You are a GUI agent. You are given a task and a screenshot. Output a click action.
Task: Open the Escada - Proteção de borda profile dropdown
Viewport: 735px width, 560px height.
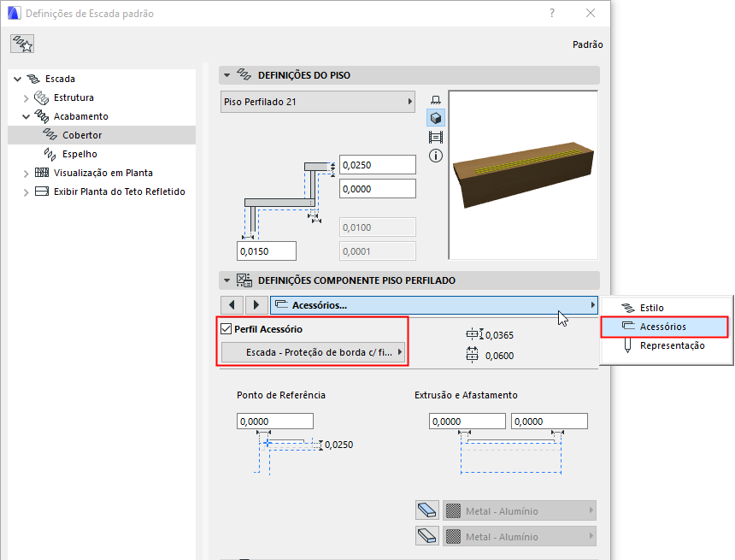313,352
